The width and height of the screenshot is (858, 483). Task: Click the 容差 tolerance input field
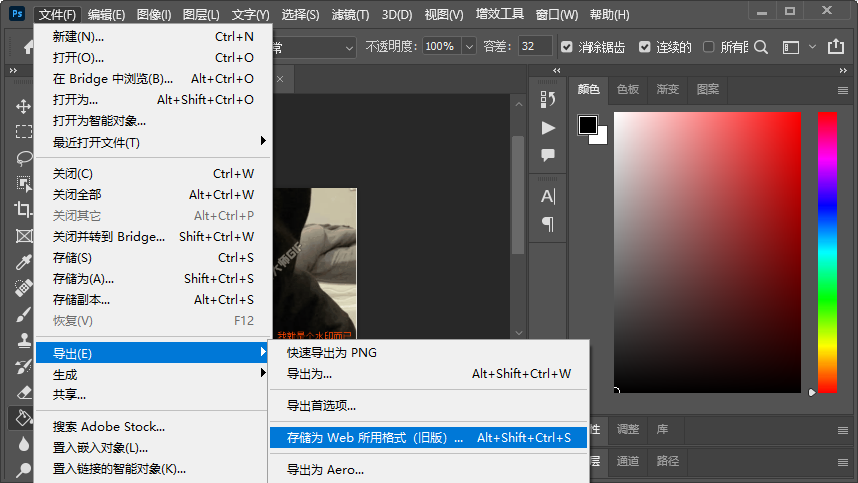[535, 47]
